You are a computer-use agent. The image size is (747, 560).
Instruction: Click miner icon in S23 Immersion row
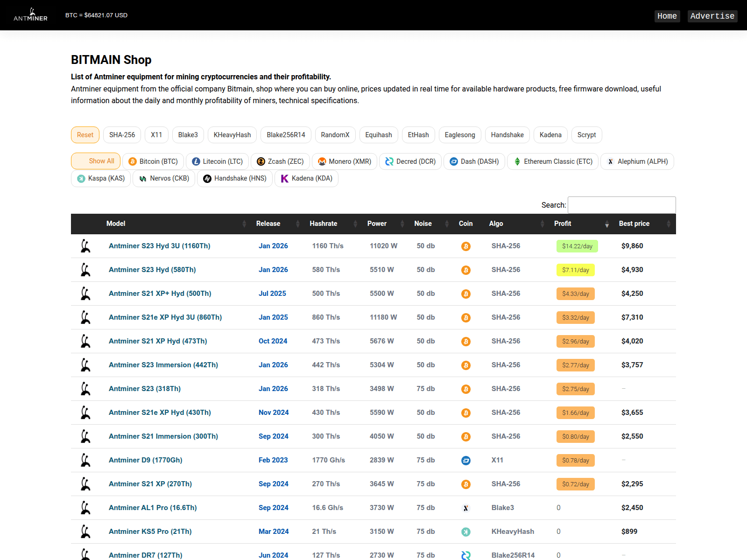85,365
